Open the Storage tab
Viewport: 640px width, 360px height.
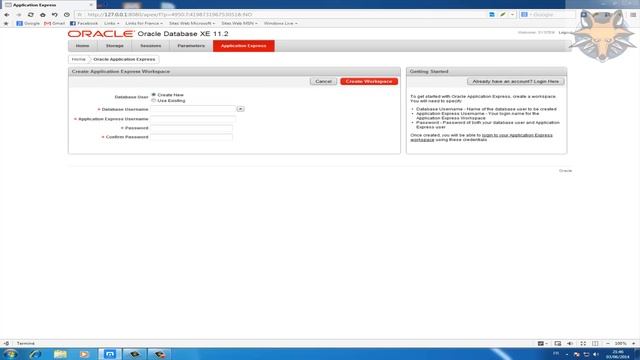pos(115,46)
